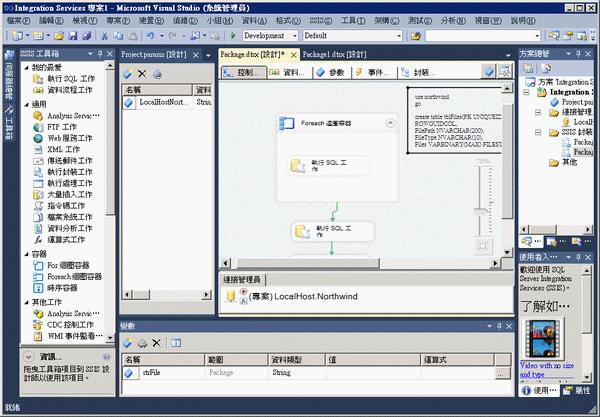This screenshot has width=600, height=417.
Task: Switch to Package1.dtsx design tab
Action: pyautogui.click(x=334, y=55)
